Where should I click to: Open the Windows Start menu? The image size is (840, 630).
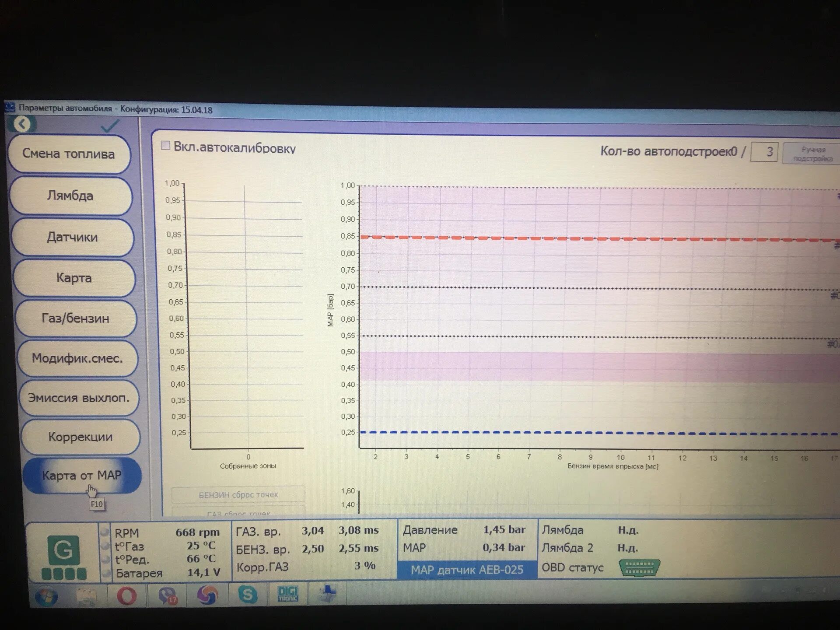(46, 597)
